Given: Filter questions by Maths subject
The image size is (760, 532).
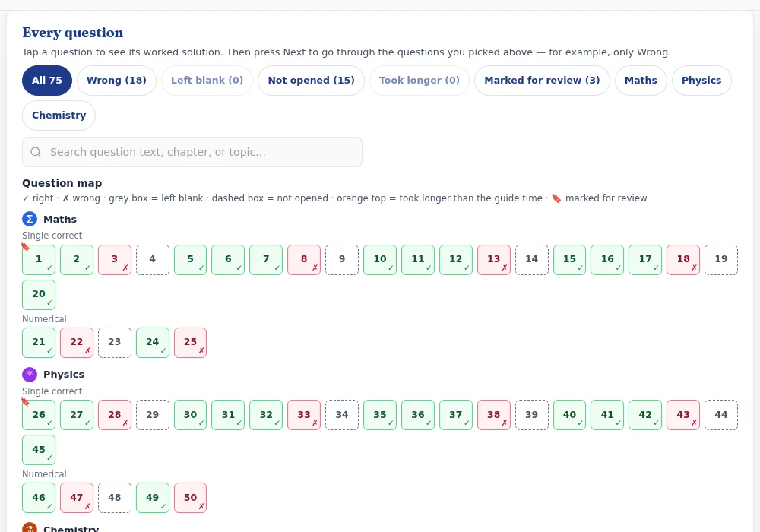Looking at the screenshot, I should coord(641,81).
